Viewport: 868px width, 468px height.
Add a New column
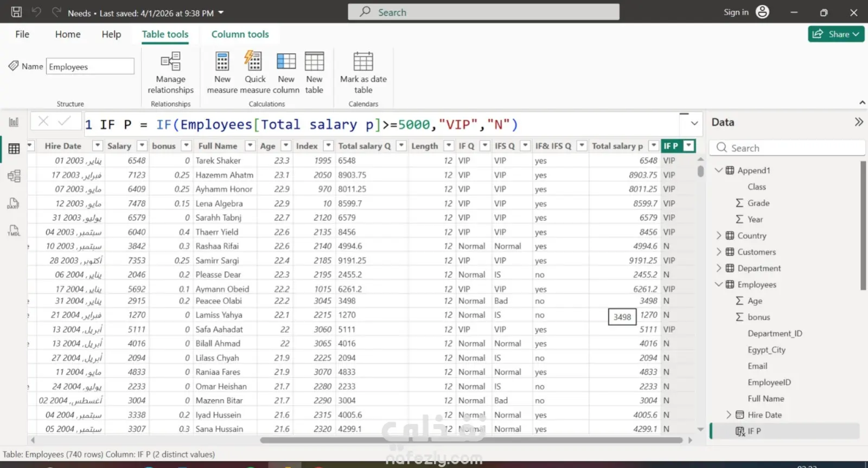click(x=286, y=73)
